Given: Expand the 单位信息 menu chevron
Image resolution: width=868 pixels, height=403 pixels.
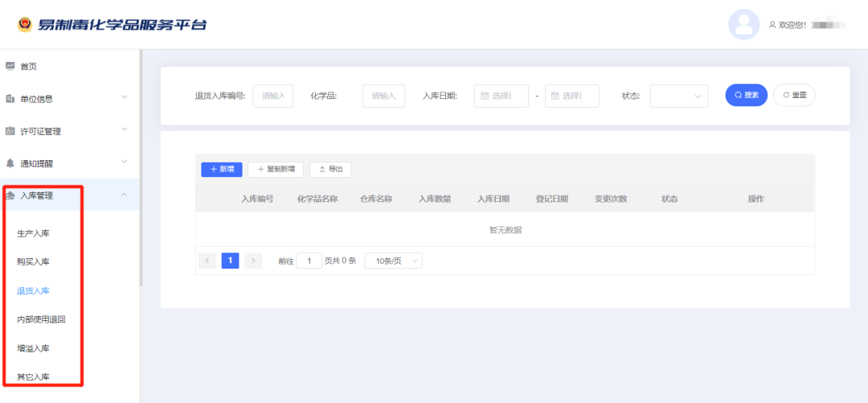Looking at the screenshot, I should [124, 98].
